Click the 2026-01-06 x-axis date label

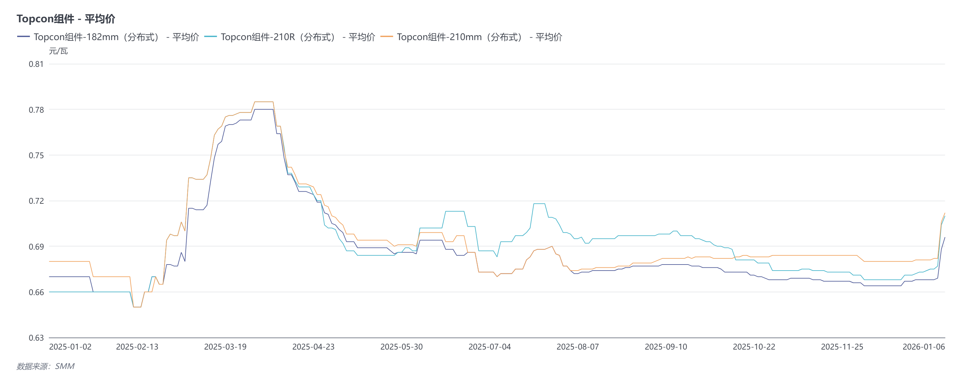[923, 347]
